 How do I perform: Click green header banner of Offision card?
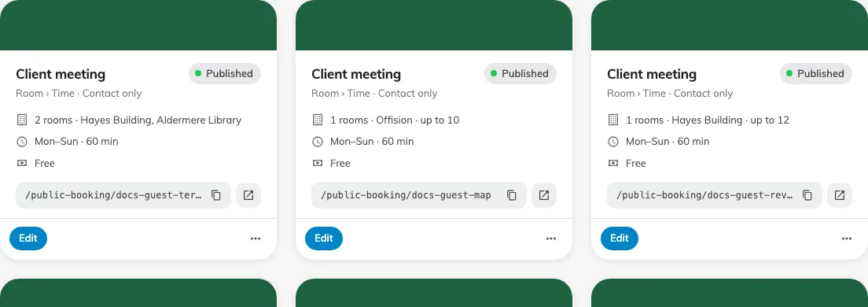click(x=433, y=25)
